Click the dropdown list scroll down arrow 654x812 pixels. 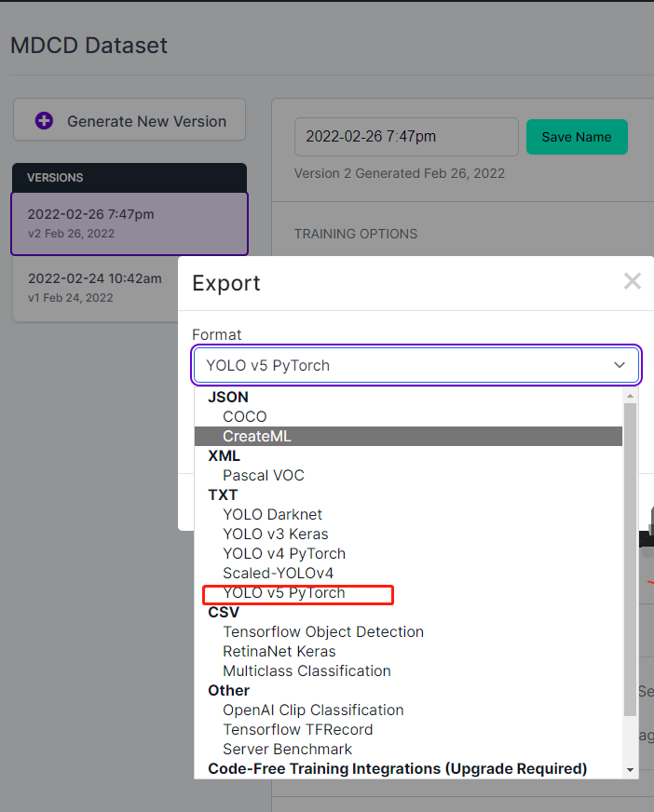630,770
